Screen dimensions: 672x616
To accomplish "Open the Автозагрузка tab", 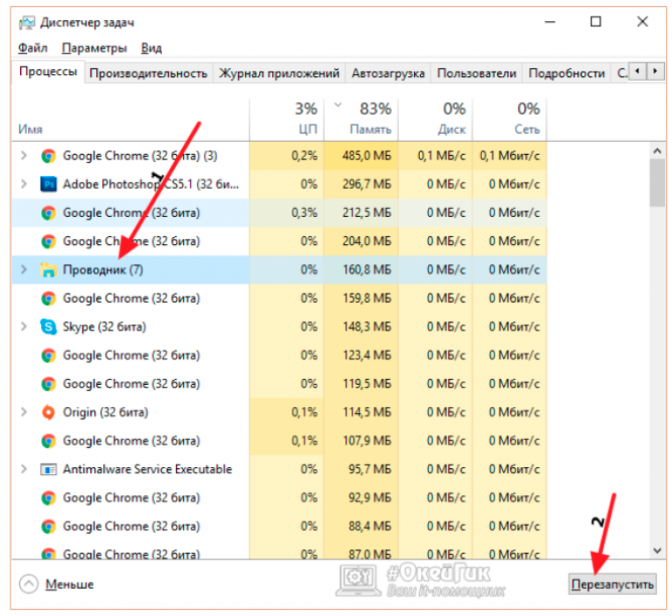I will pyautogui.click(x=388, y=73).
